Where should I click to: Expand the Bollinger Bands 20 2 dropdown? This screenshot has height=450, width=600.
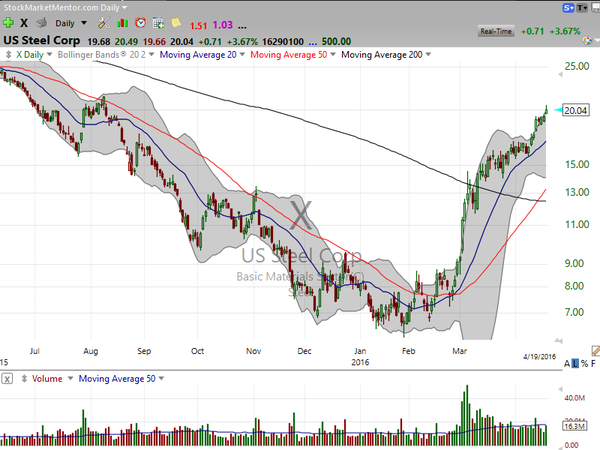152,55
